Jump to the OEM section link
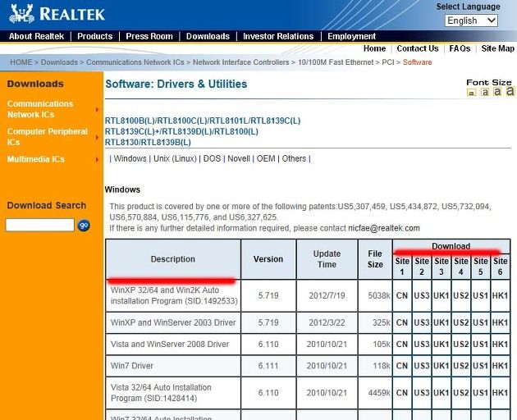Image resolution: width=517 pixels, height=420 pixels. [x=266, y=158]
